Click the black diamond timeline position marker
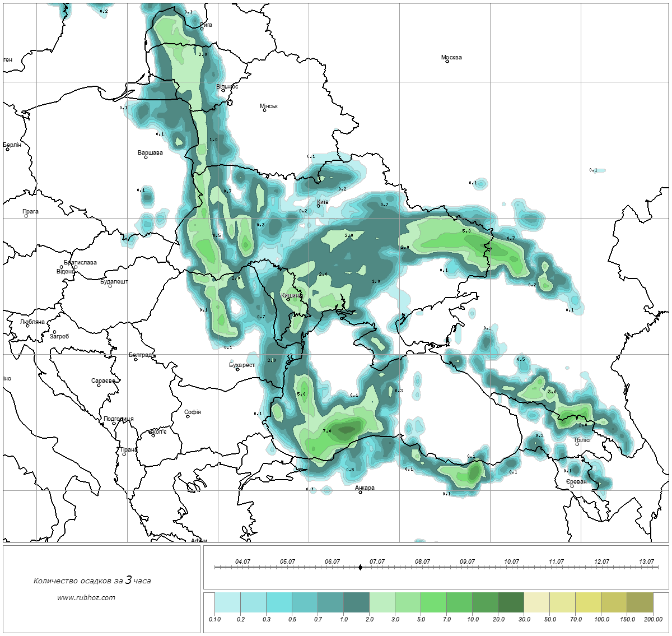 (x=360, y=567)
